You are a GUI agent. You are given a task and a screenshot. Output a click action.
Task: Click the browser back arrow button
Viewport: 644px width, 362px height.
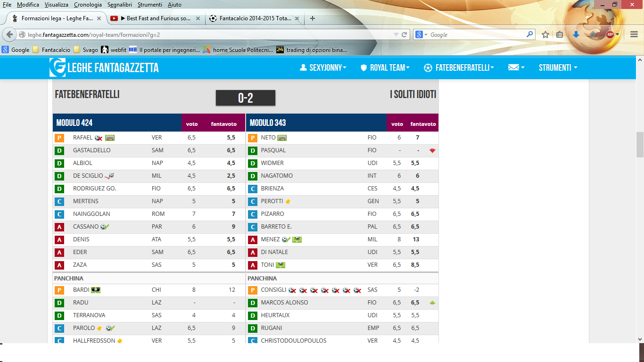(9, 34)
